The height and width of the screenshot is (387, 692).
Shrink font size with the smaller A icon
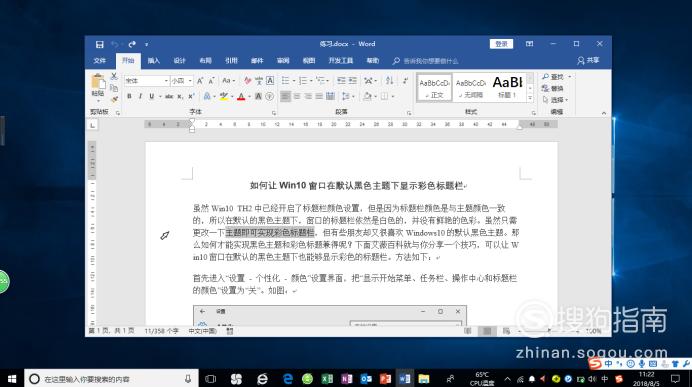[211, 81]
